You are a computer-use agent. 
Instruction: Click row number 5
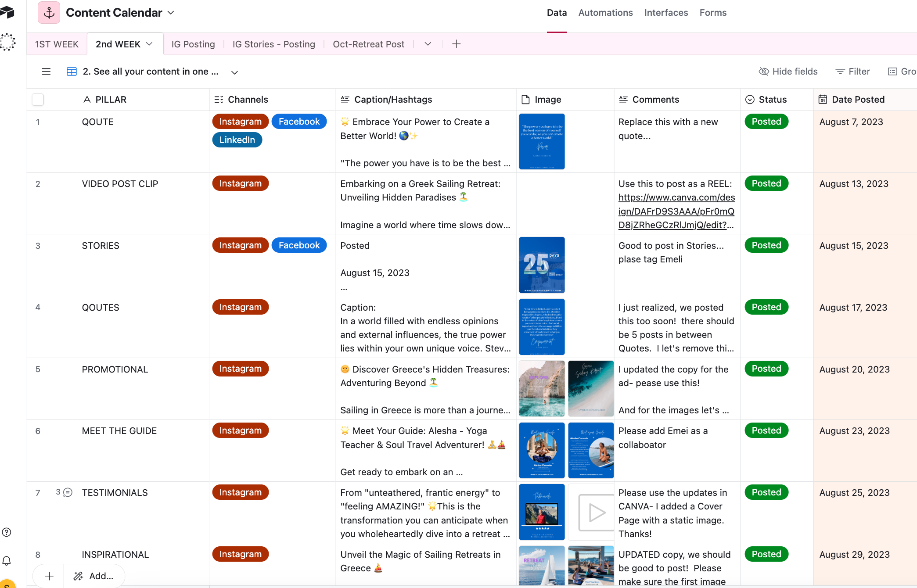(38, 369)
